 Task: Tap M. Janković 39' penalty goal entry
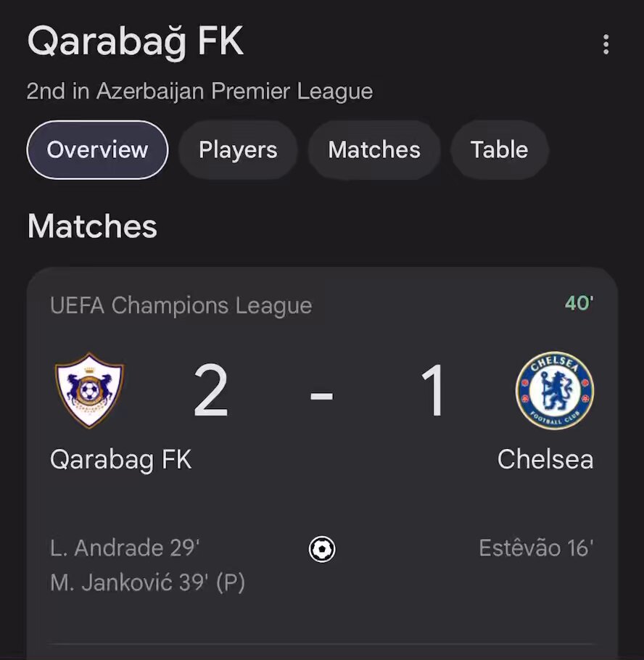click(x=147, y=583)
